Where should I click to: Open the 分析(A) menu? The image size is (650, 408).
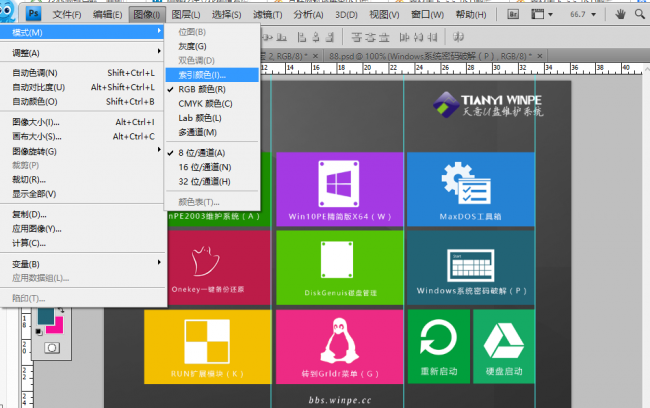(x=308, y=15)
